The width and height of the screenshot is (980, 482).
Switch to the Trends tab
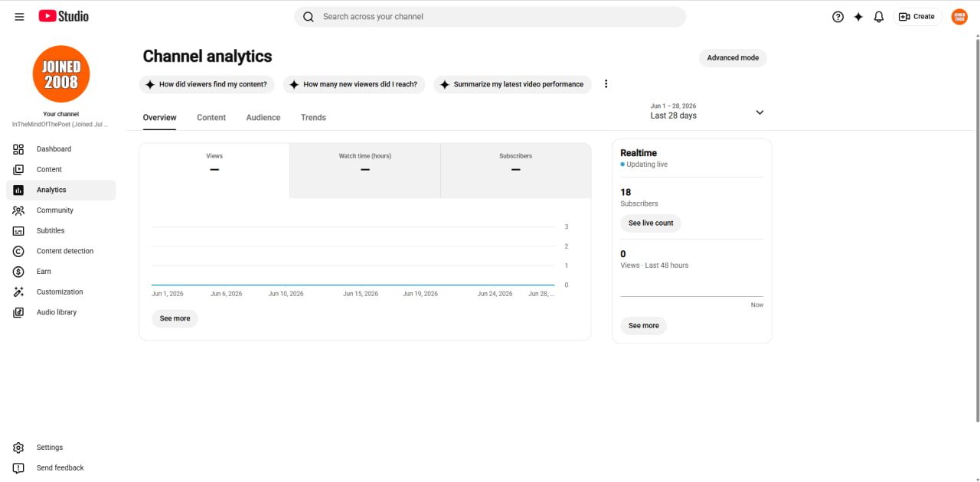point(313,118)
